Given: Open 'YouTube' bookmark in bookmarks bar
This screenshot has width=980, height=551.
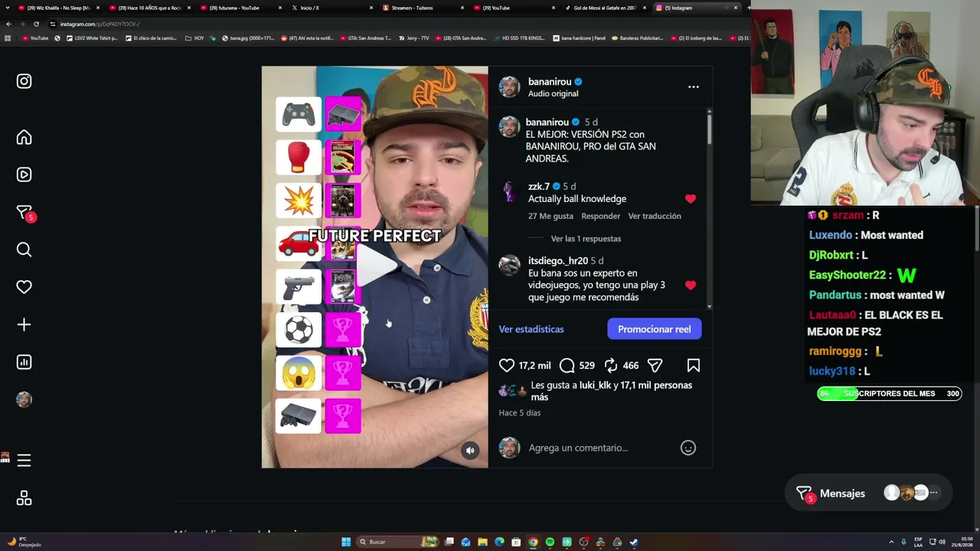Looking at the screenshot, I should coord(35,38).
